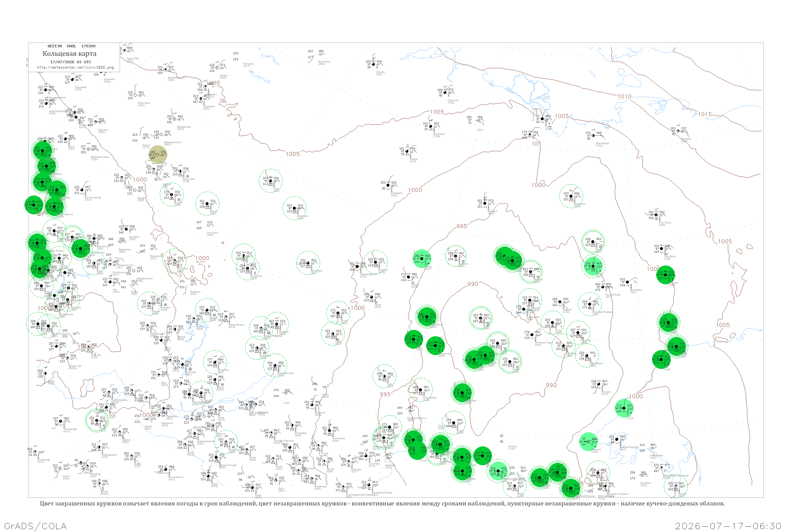Click the station label "Тында"
This screenshot has height=532, width=798.
pos(460,431)
